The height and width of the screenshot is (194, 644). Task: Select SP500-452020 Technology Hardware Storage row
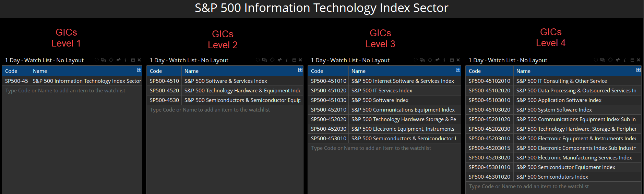point(384,119)
